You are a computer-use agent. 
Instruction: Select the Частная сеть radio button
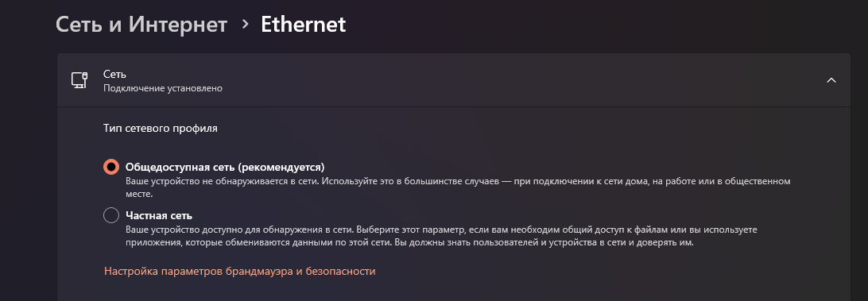tap(111, 215)
